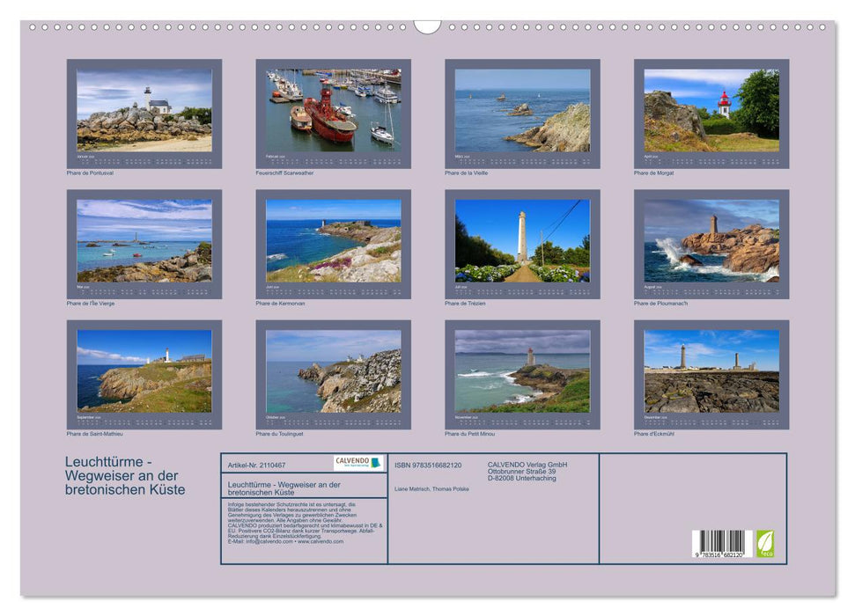
Task: Select the Phare d'Eckmühl thumbnail
Action: point(711,370)
